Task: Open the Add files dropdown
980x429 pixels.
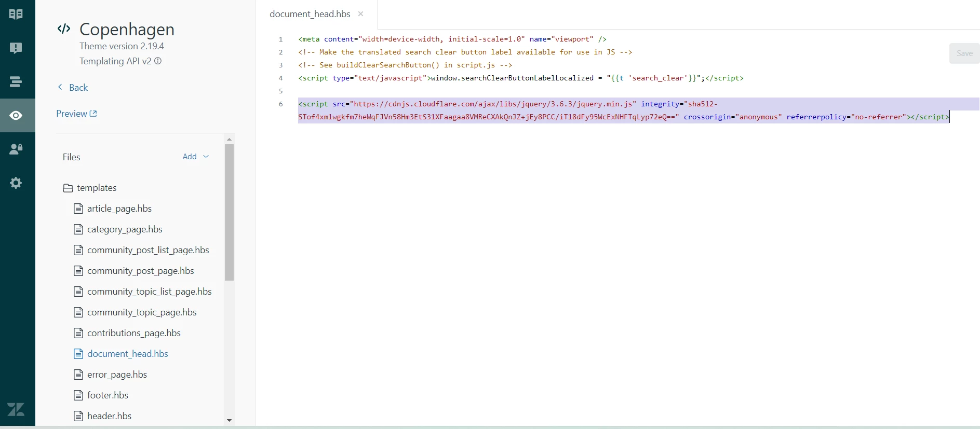Action: pos(195,157)
